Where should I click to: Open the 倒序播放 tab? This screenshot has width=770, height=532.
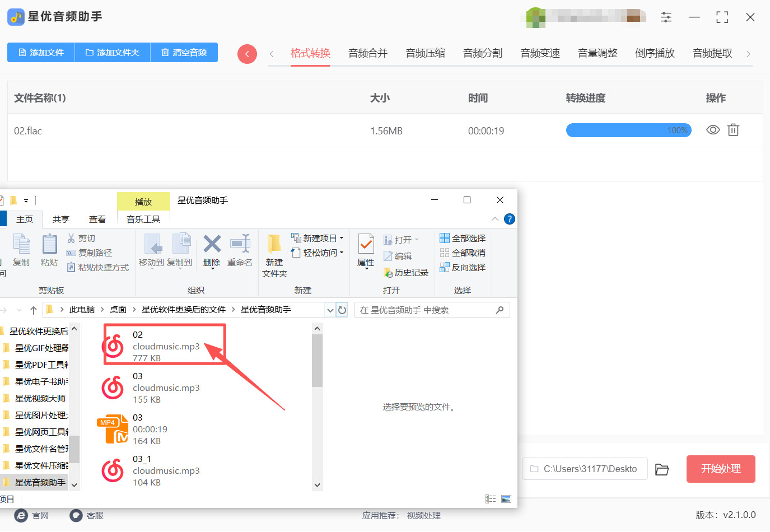click(x=655, y=53)
